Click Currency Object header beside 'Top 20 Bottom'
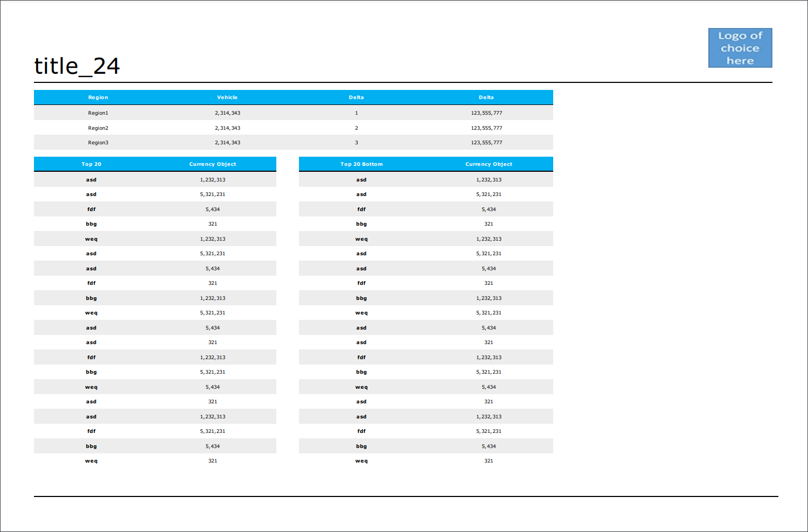 [489, 164]
